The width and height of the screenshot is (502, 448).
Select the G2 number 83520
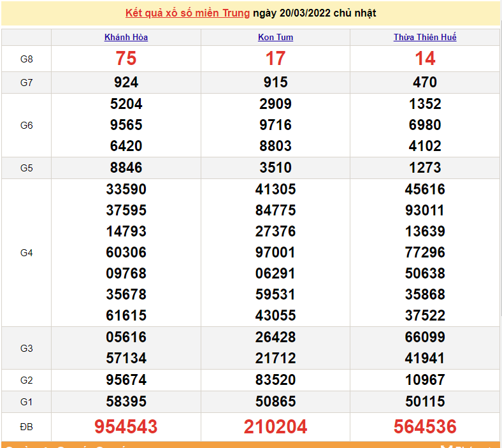[x=275, y=380]
